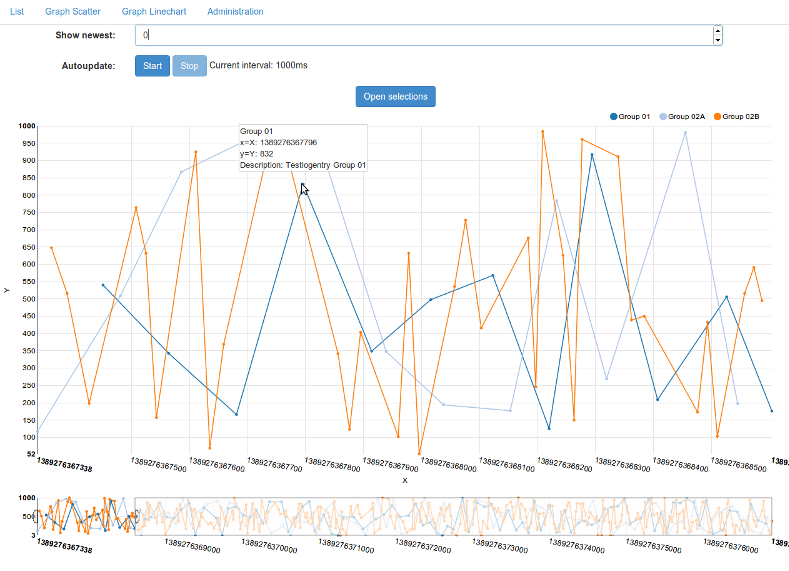Click x-axis label 1389276367500
Screen dimensions: 789x571
159,465
